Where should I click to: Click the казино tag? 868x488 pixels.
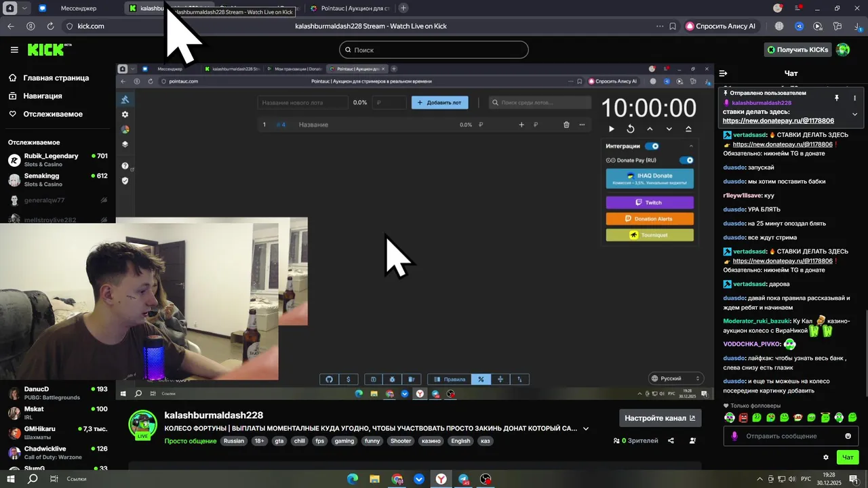click(x=431, y=441)
